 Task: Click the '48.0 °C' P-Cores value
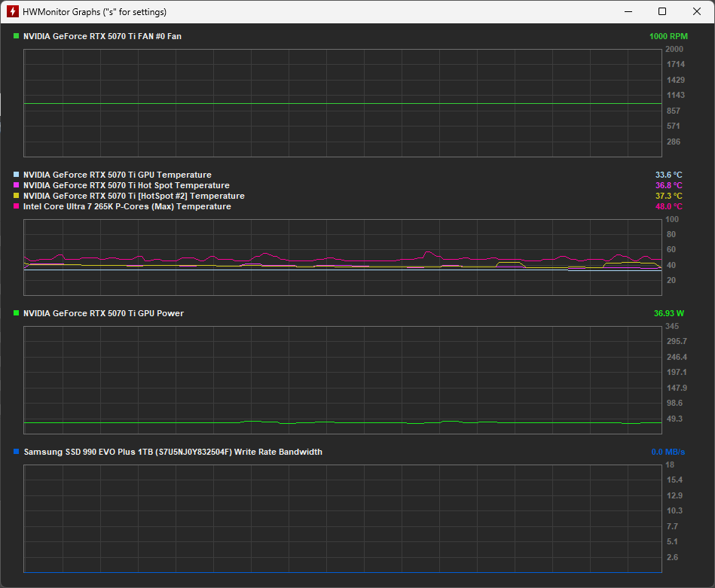[669, 206]
